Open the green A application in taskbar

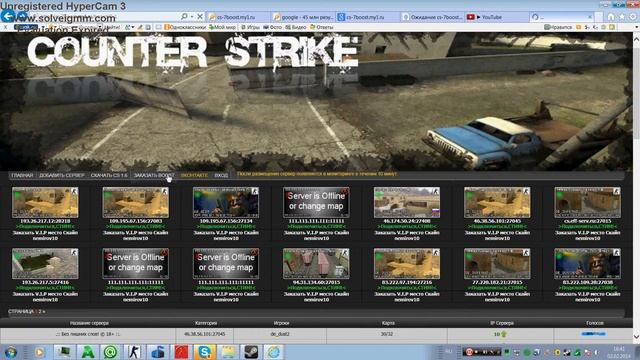87,352
